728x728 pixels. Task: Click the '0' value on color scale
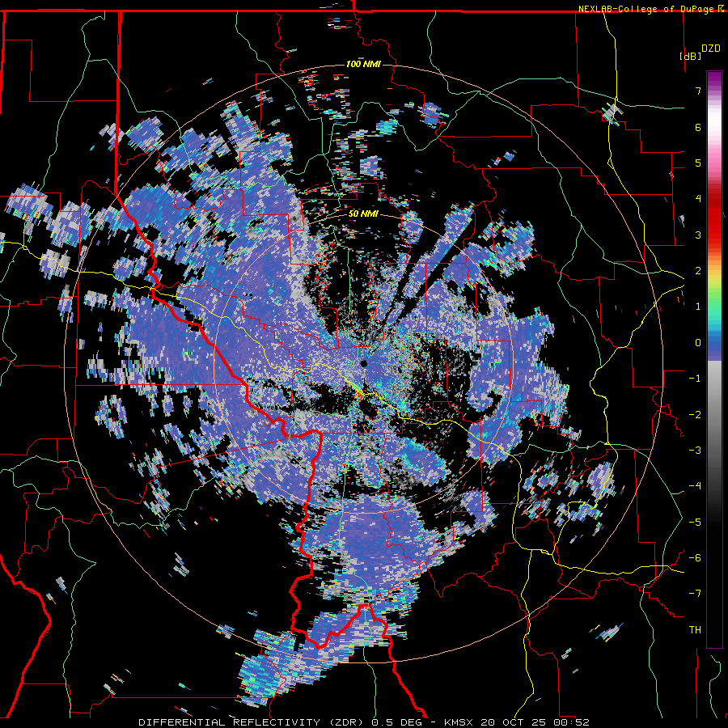pyautogui.click(x=698, y=343)
